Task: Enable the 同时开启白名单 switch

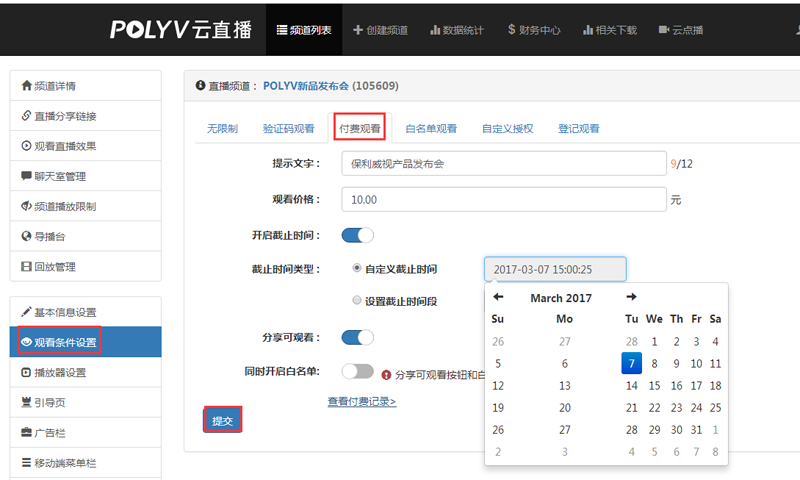Action: point(357,371)
